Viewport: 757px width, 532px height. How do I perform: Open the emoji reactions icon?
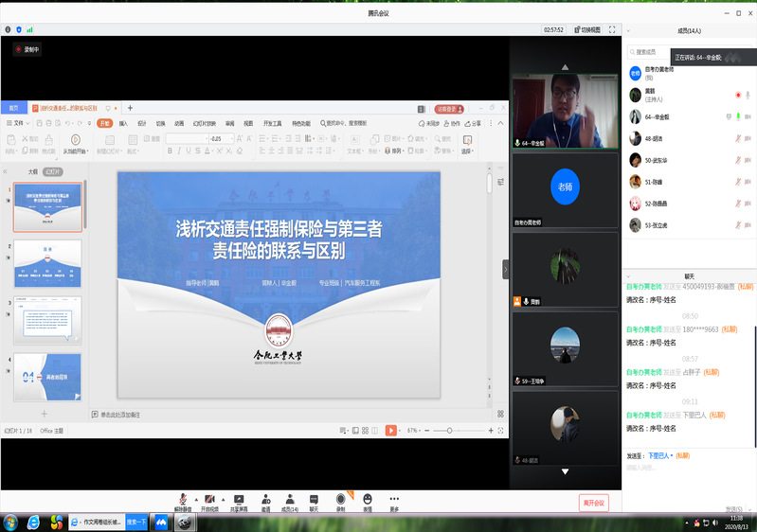pyautogui.click(x=367, y=500)
